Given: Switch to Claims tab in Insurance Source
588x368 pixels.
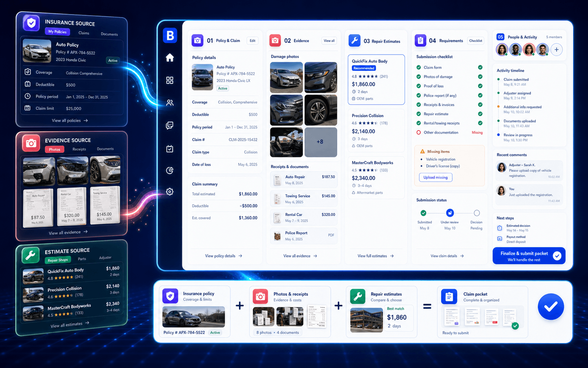Looking at the screenshot, I should click(84, 33).
